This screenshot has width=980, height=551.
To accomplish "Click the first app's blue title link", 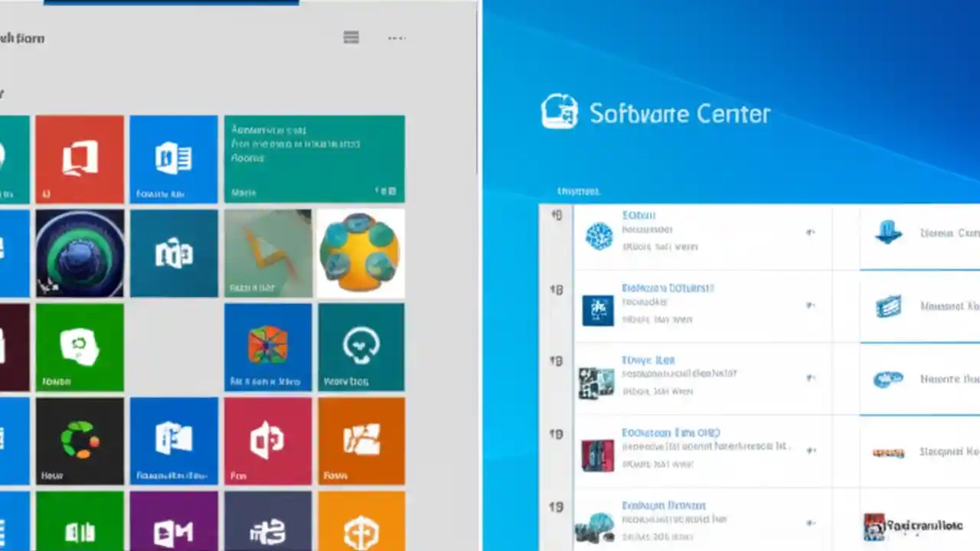I will point(639,215).
